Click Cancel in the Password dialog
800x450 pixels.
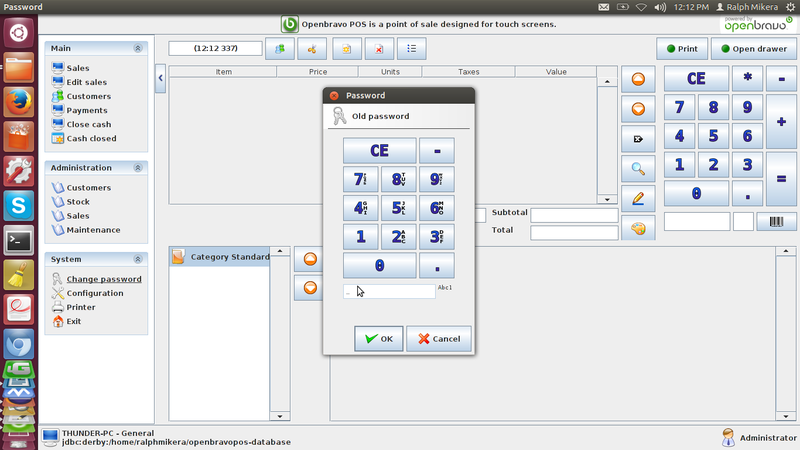tap(439, 339)
